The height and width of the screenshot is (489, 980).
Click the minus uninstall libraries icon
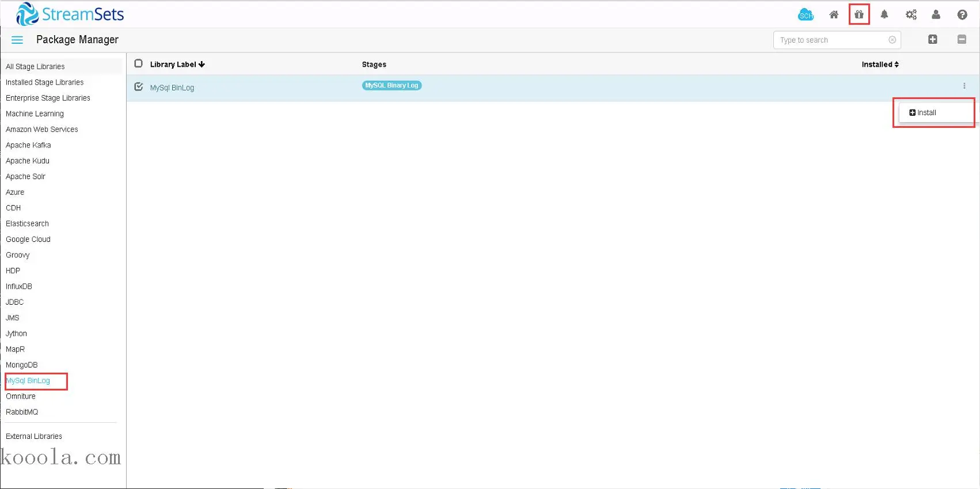[962, 39]
